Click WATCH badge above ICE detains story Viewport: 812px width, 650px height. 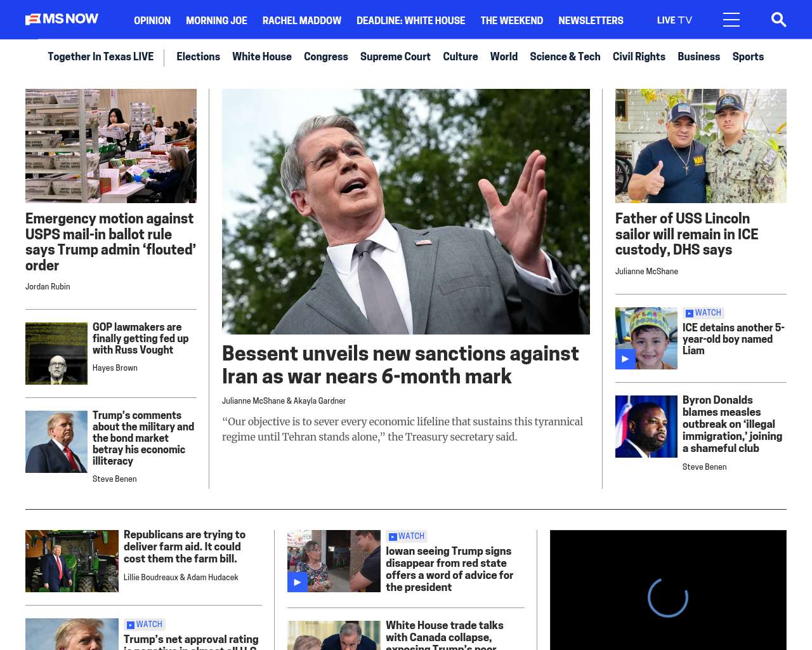coord(704,313)
